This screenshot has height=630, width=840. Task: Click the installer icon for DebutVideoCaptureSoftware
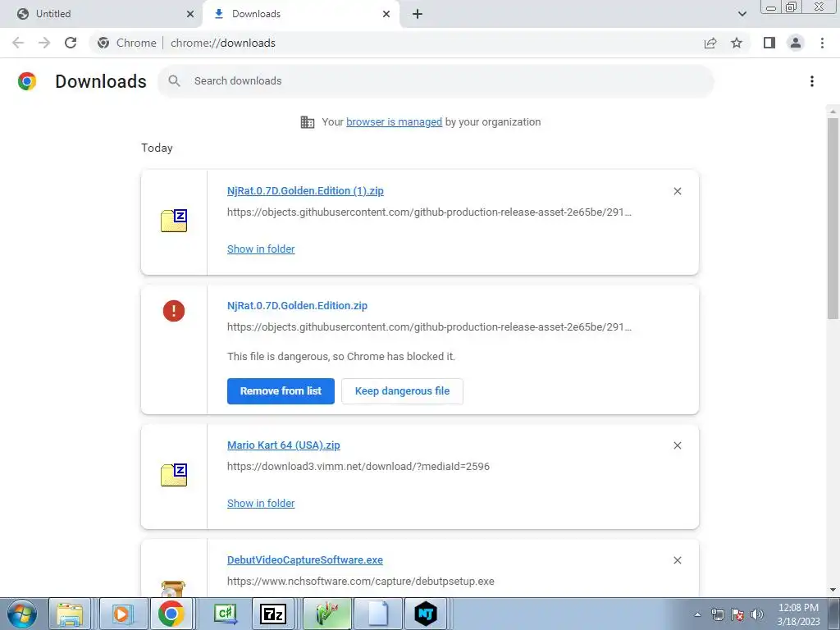click(x=174, y=589)
